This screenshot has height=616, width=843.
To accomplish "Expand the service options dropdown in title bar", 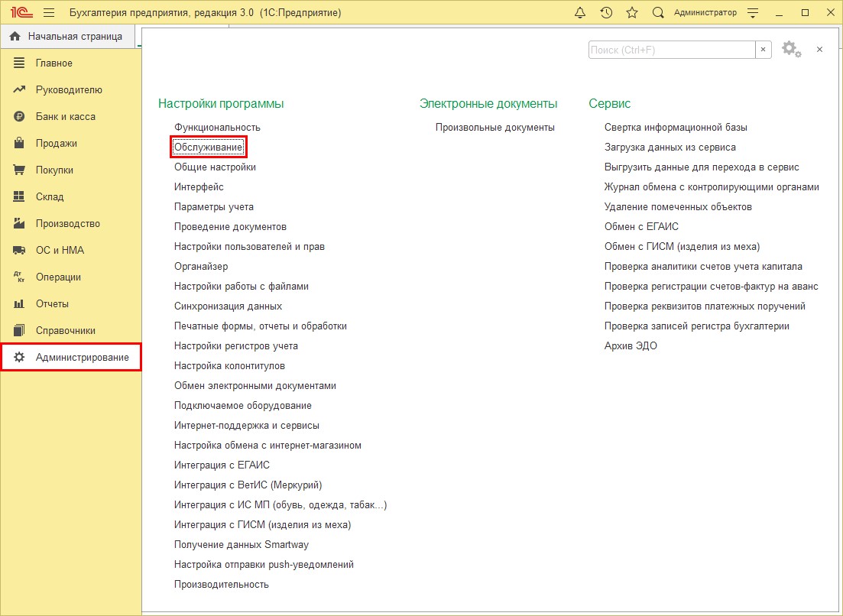I will click(x=753, y=13).
